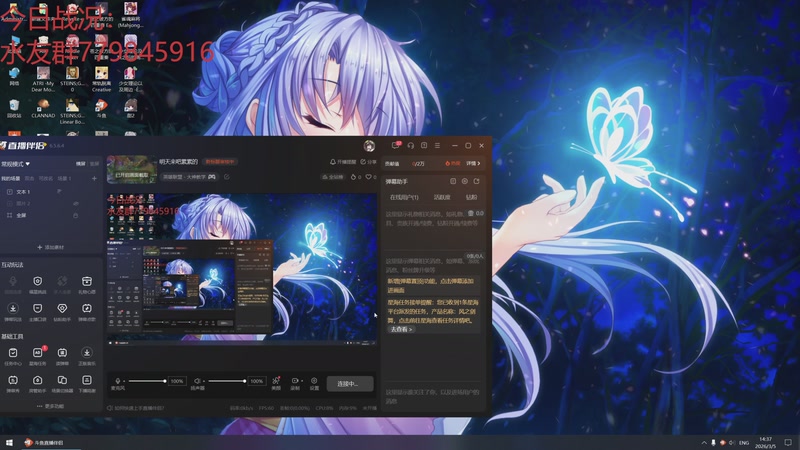Screen dimensions: 800x450
Task: Select the 活跃度 tab
Action: pos(442,197)
